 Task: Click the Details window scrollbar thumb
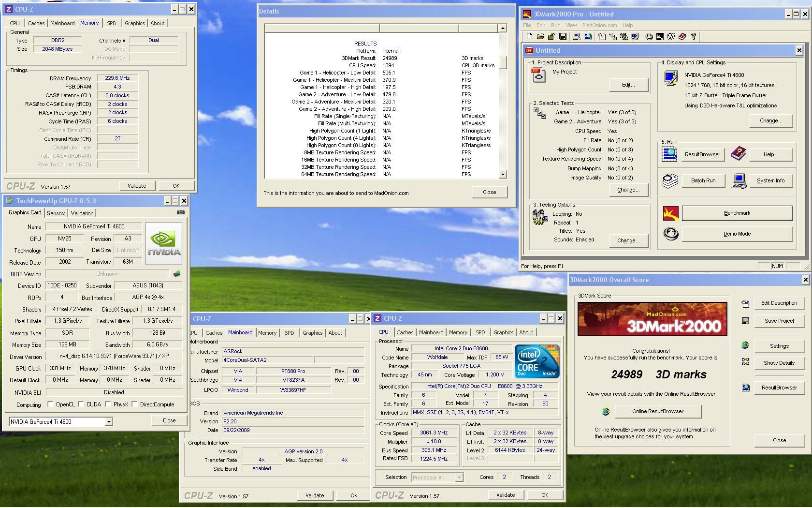[503, 63]
